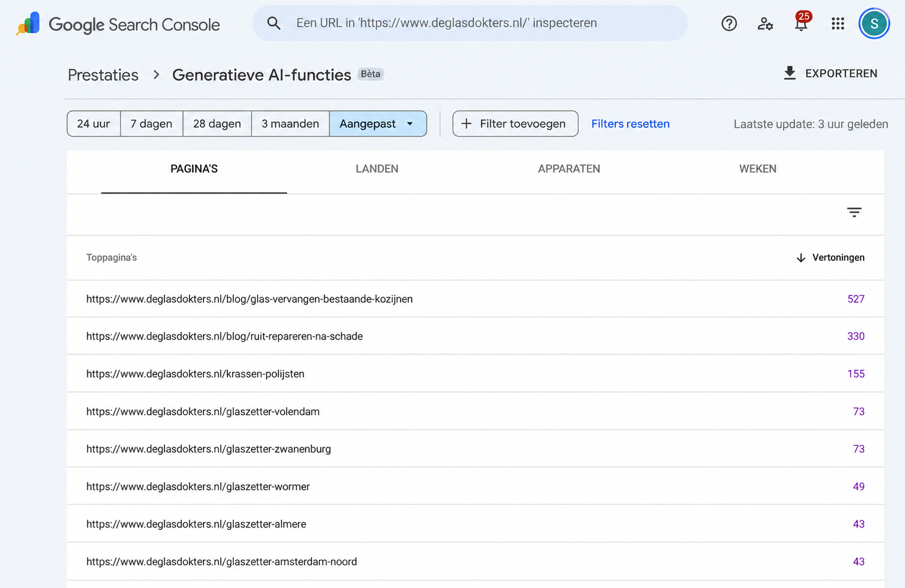Open the user settings icon
905x588 pixels.
(765, 23)
